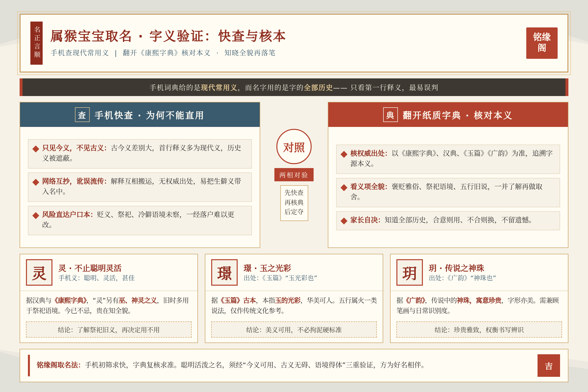Click the item 核权威出处
The height and width of the screenshot is (392, 588).
click(448, 159)
